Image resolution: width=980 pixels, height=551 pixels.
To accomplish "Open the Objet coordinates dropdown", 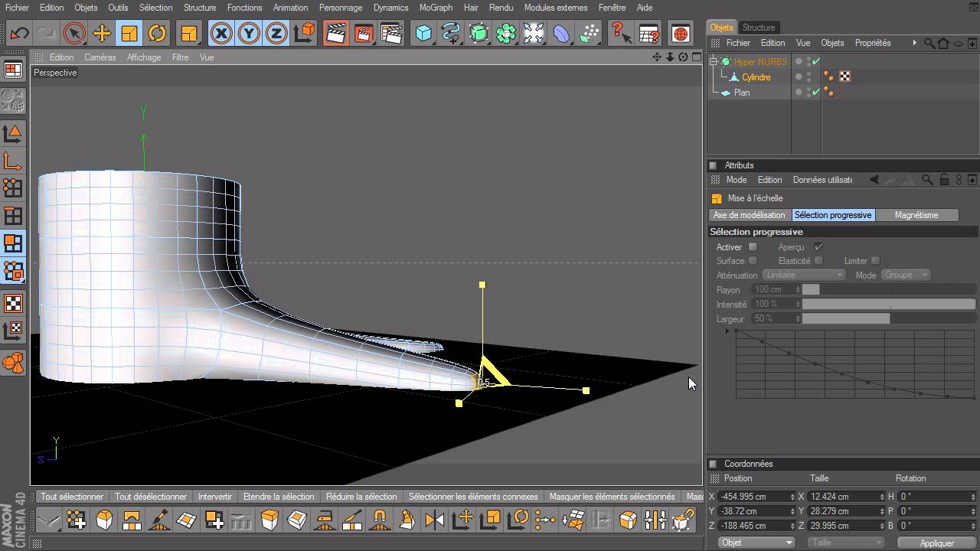I will pos(757,543).
